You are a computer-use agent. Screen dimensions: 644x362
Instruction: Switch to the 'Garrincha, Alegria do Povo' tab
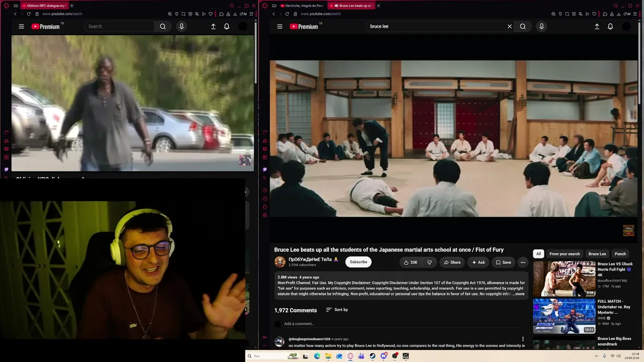[x=302, y=6]
